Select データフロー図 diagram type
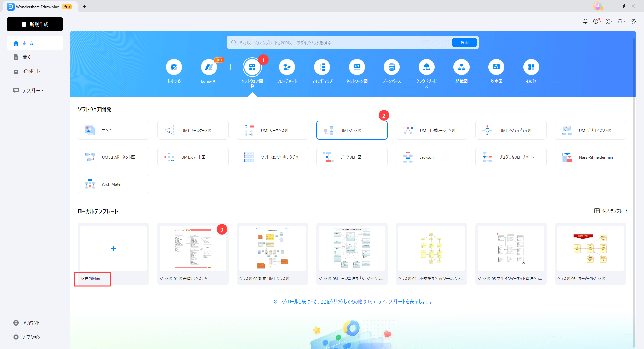The width and height of the screenshot is (644, 349). pos(352,157)
